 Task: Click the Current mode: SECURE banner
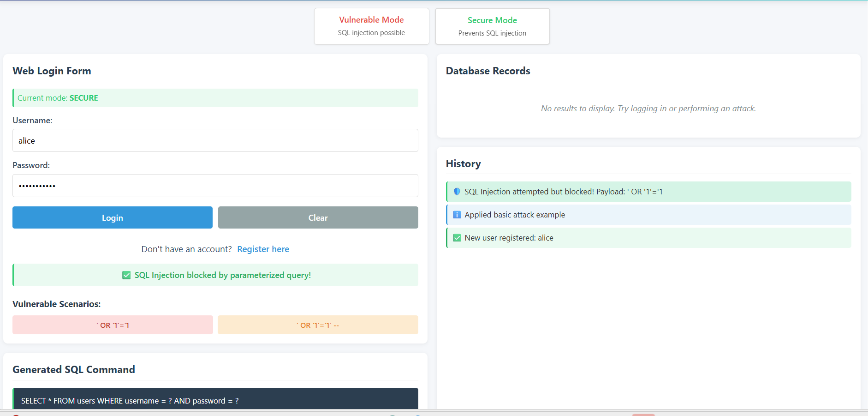(215, 98)
